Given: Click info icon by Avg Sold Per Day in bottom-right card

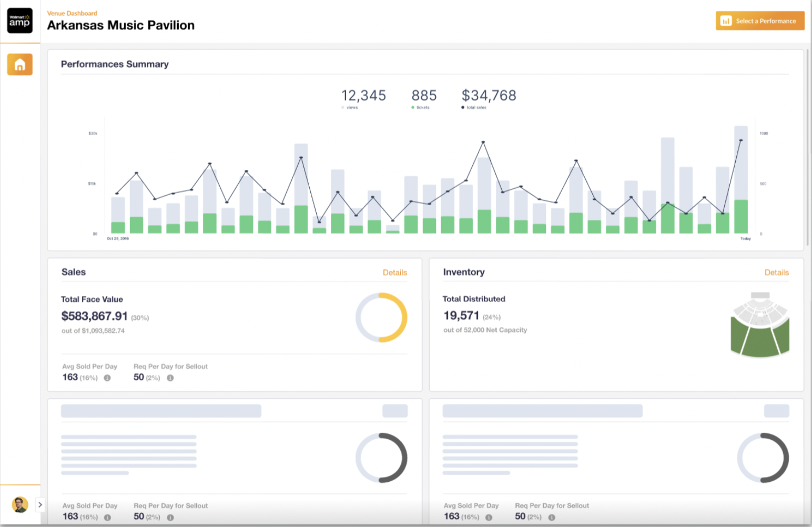Looking at the screenshot, I should click(489, 518).
